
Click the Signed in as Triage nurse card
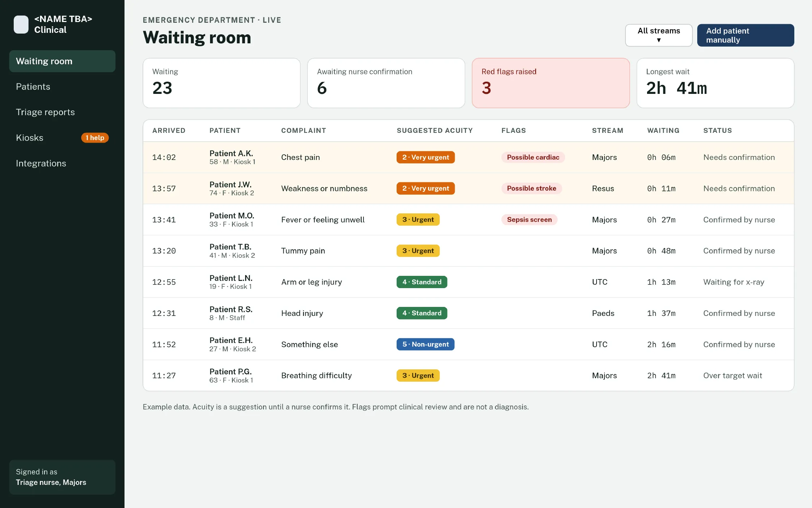(62, 477)
